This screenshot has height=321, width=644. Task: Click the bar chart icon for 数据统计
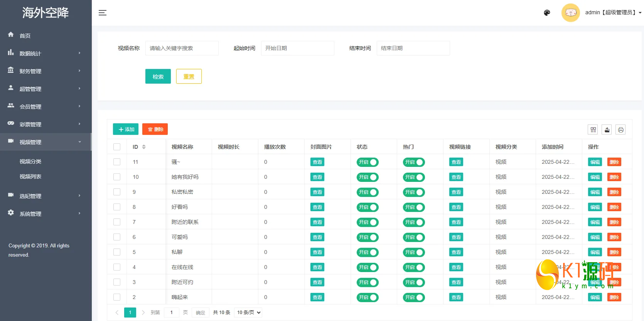click(11, 52)
